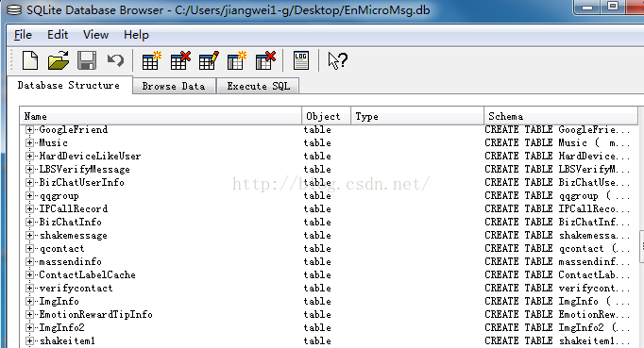
Task: Expand the qqgroup table node
Action: tap(29, 196)
